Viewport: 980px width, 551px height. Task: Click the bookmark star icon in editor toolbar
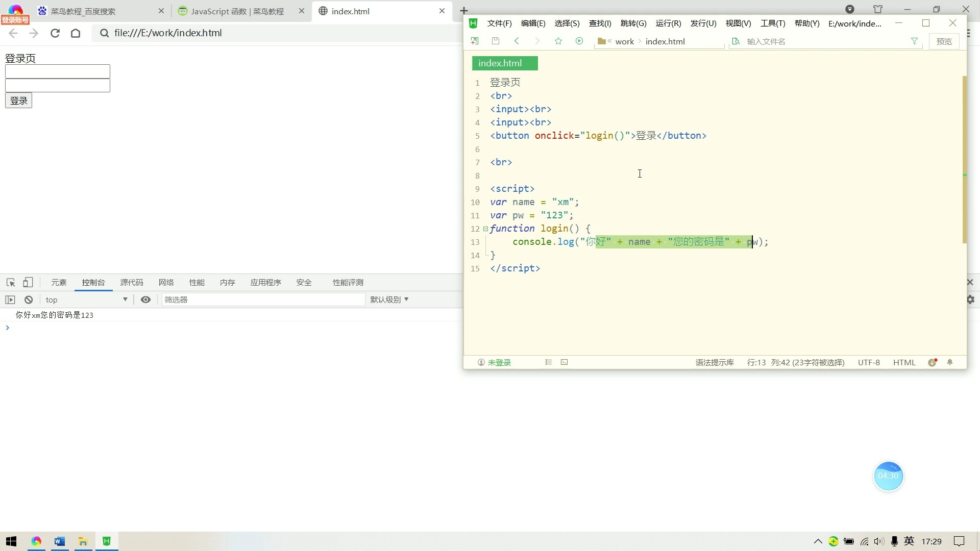pyautogui.click(x=558, y=41)
